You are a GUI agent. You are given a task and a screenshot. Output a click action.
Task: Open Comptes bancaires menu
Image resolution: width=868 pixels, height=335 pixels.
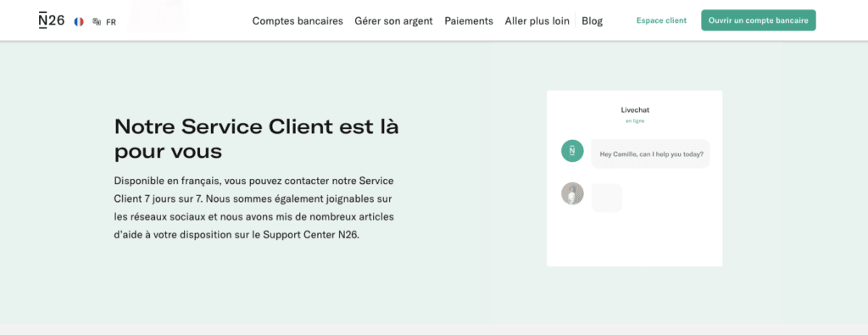pos(298,21)
